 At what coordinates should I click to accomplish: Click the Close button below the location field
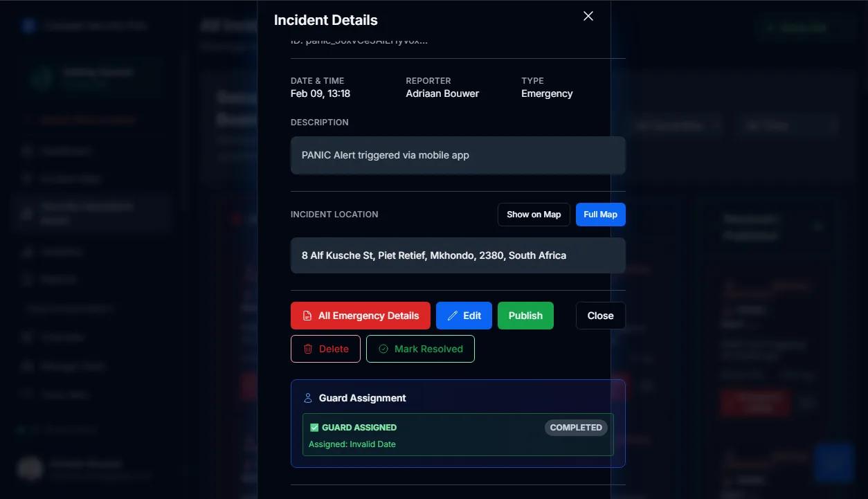599,315
